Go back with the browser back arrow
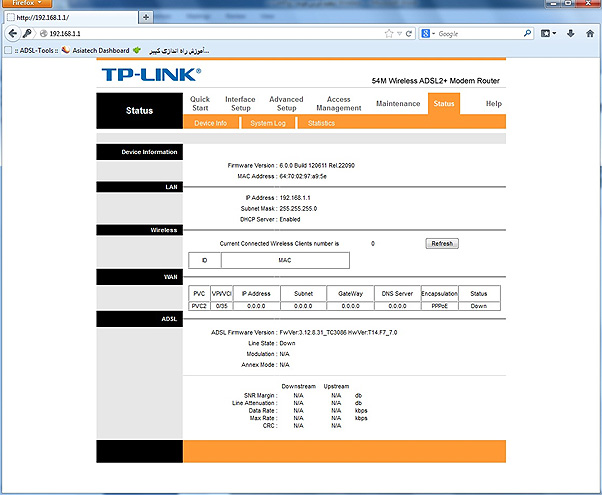602x495 pixels. point(13,33)
